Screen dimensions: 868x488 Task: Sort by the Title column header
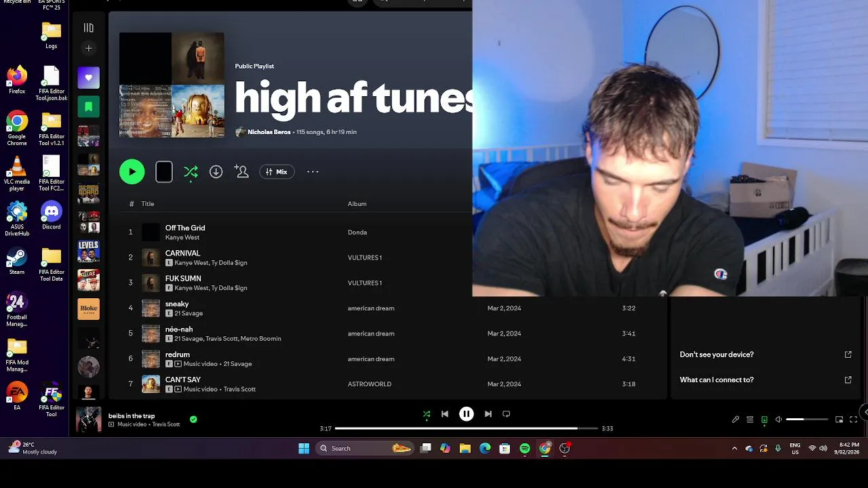[148, 204]
